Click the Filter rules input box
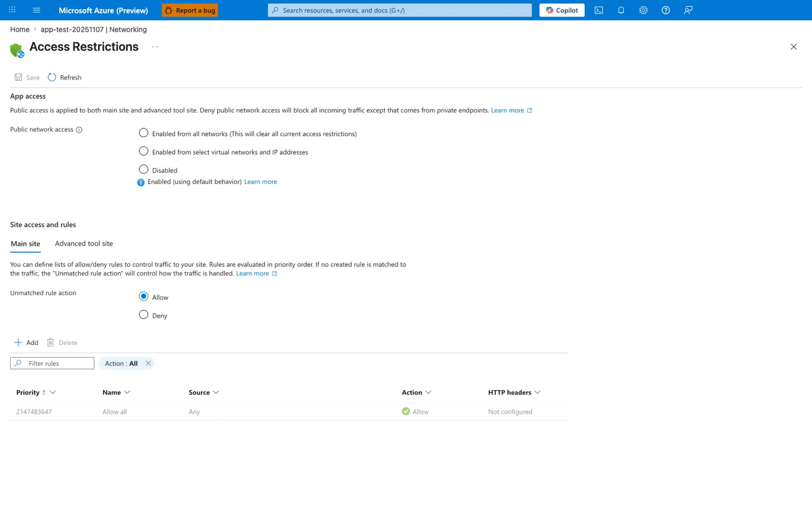812x508 pixels. 52,364
